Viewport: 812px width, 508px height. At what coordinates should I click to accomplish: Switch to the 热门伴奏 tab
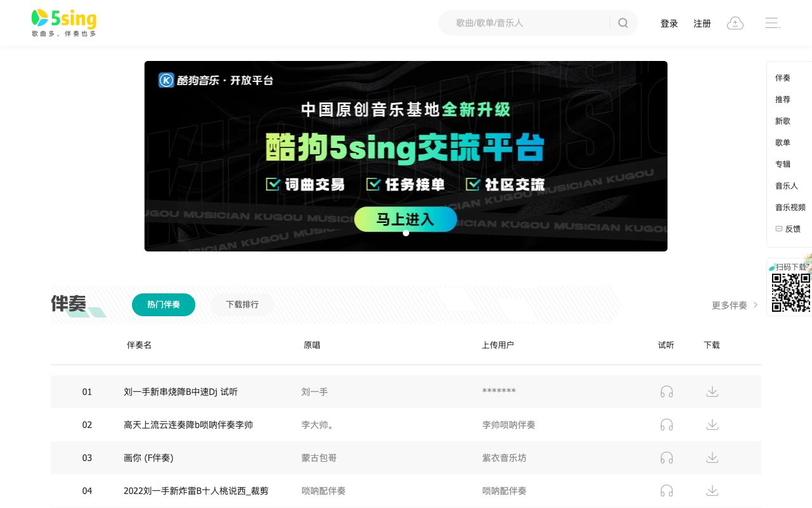point(163,305)
